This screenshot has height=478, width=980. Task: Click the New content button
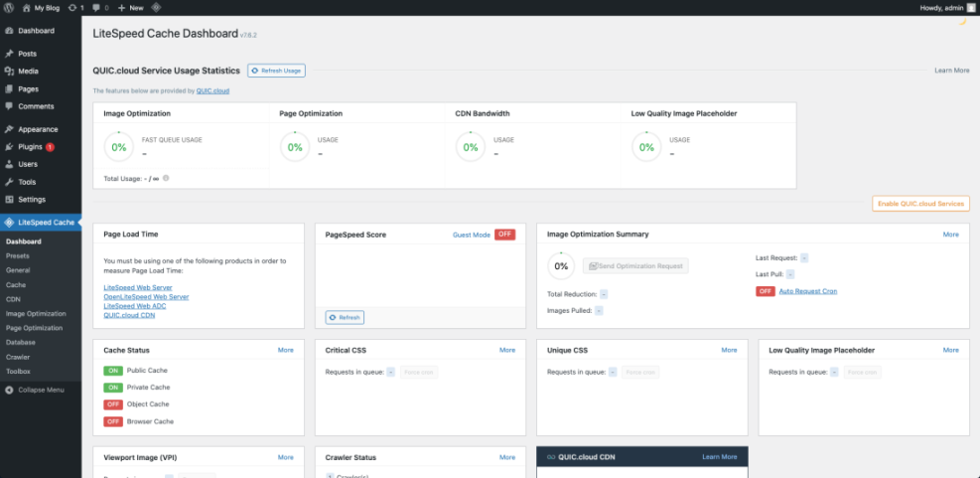point(131,8)
